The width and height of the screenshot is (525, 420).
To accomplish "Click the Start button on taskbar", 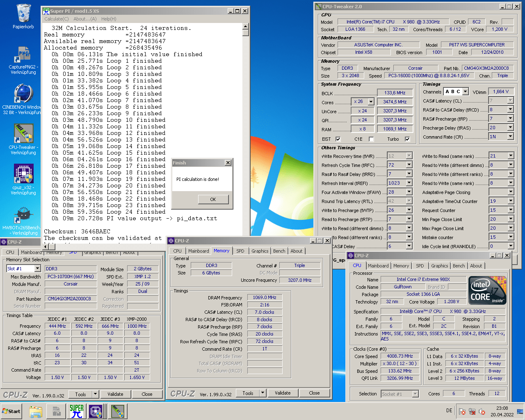I will click(11, 411).
